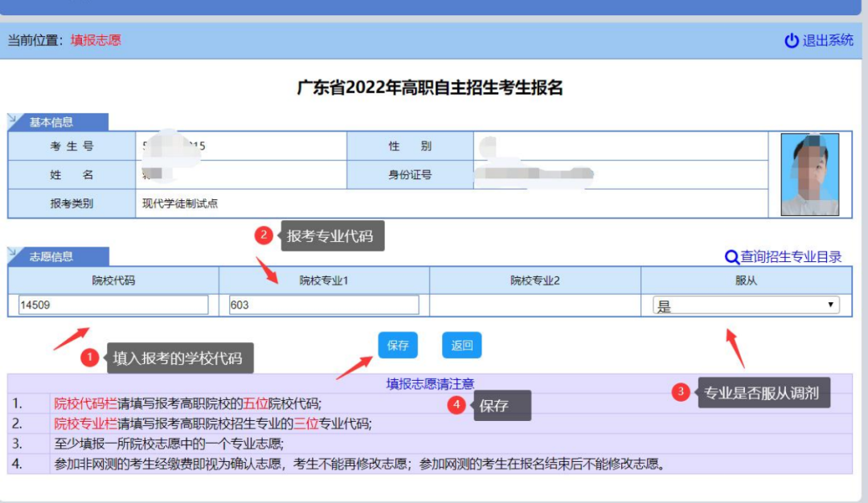Click the magnifier icon for 查询招生专业目录
This screenshot has height=503, width=868.
tap(731, 257)
